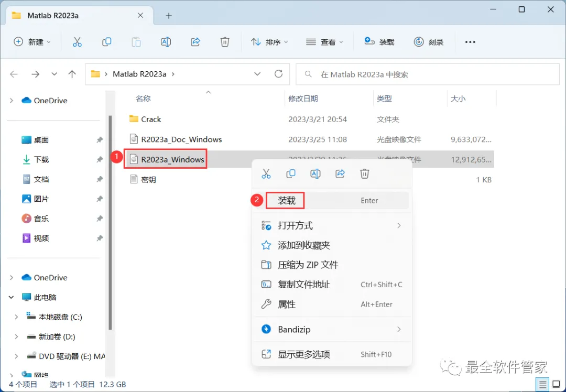This screenshot has width=566, height=392.
Task: Click the 刻录 burn button in the toolbar
Action: click(429, 42)
